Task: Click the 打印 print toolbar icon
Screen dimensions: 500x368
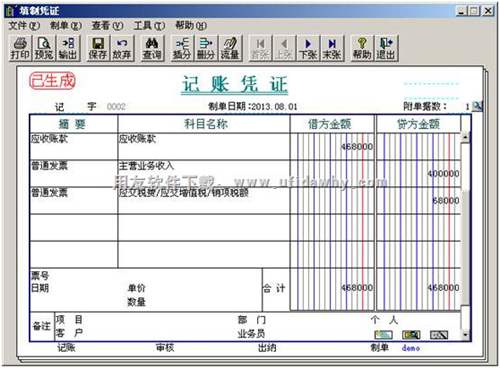Action: point(20,48)
